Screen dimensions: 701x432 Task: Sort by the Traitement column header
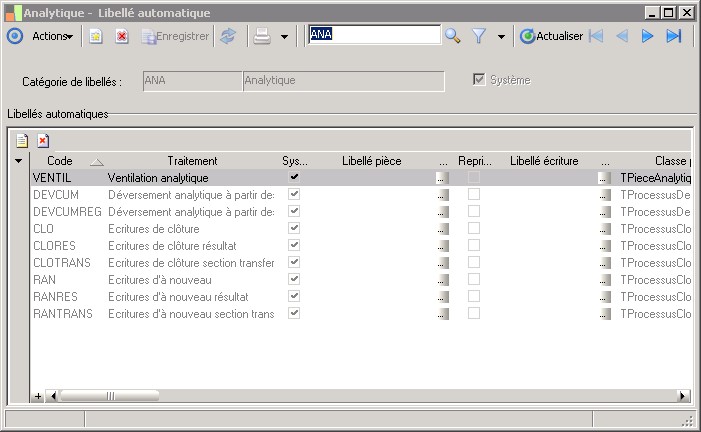point(192,160)
